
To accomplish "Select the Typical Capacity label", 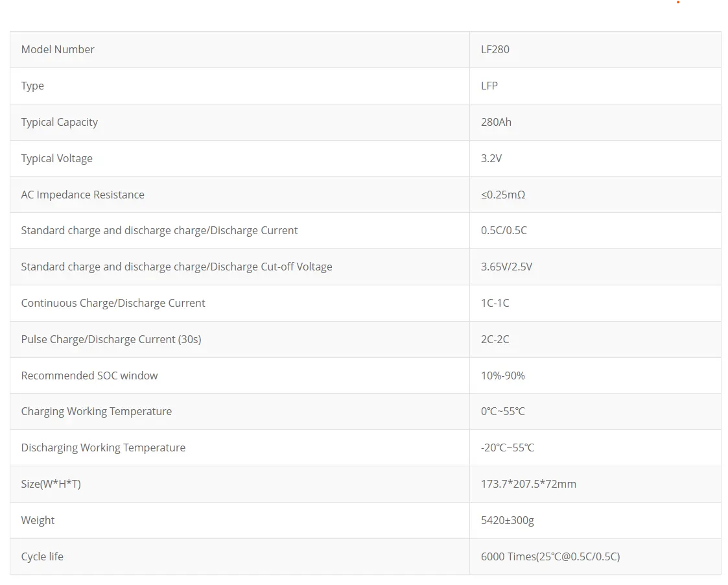I will pyautogui.click(x=60, y=122).
